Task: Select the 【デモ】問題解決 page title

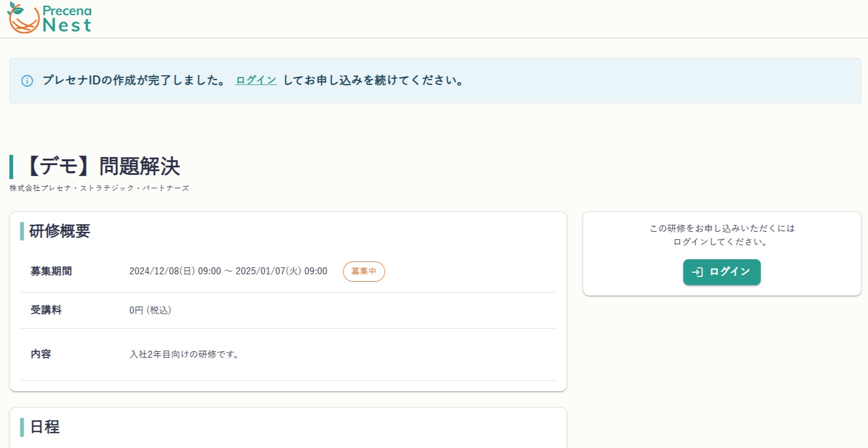Action: pos(102,166)
